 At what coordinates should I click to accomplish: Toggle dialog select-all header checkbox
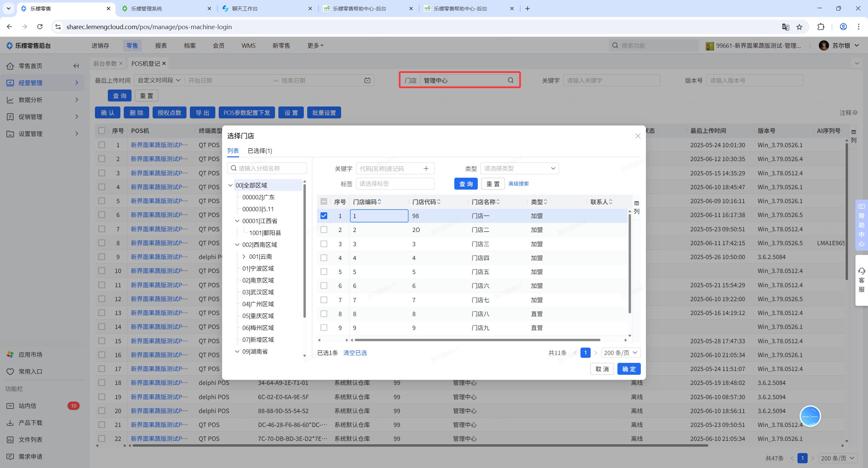pyautogui.click(x=324, y=202)
